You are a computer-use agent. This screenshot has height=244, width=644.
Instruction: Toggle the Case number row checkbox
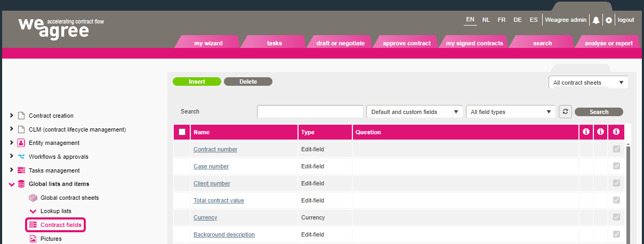click(616, 166)
